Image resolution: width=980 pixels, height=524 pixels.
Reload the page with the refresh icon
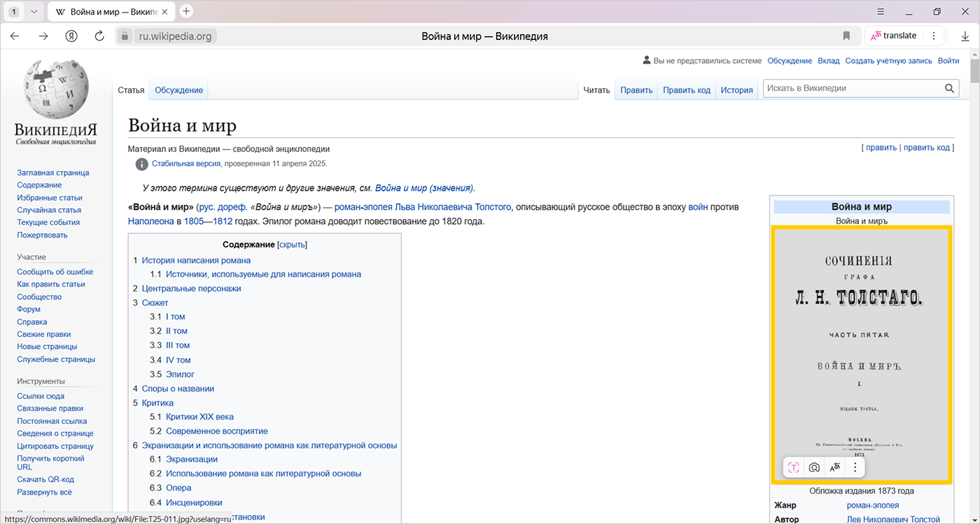99,36
